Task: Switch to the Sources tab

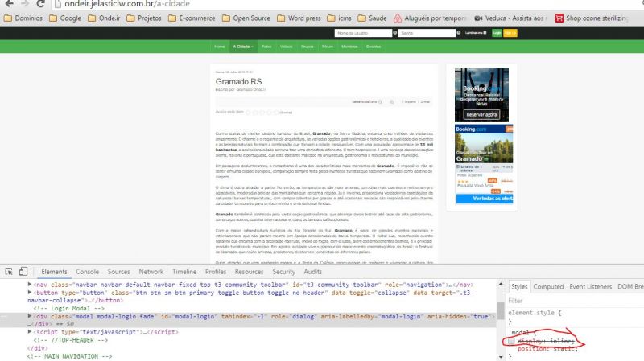Action: (x=118, y=272)
